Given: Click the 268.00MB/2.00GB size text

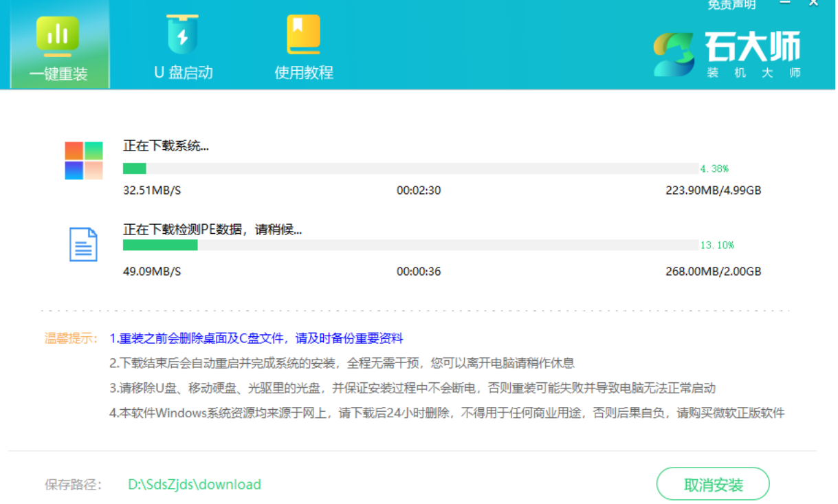Looking at the screenshot, I should pyautogui.click(x=713, y=272).
